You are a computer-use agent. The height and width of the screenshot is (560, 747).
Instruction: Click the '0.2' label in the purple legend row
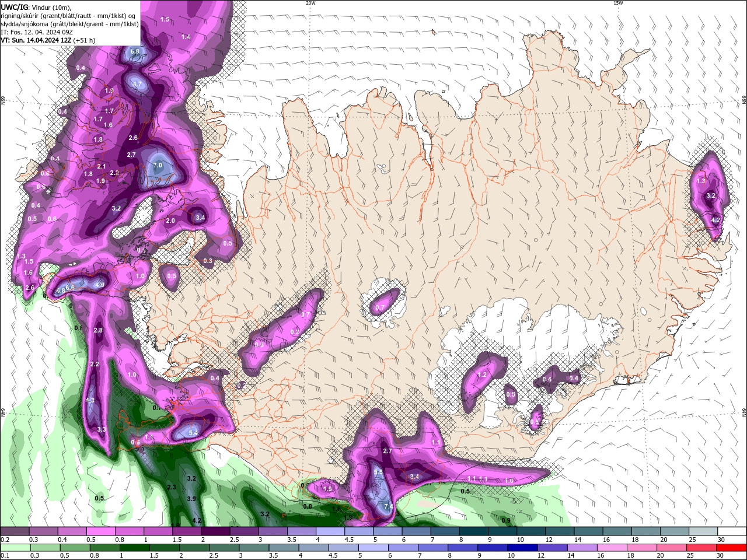[5, 540]
